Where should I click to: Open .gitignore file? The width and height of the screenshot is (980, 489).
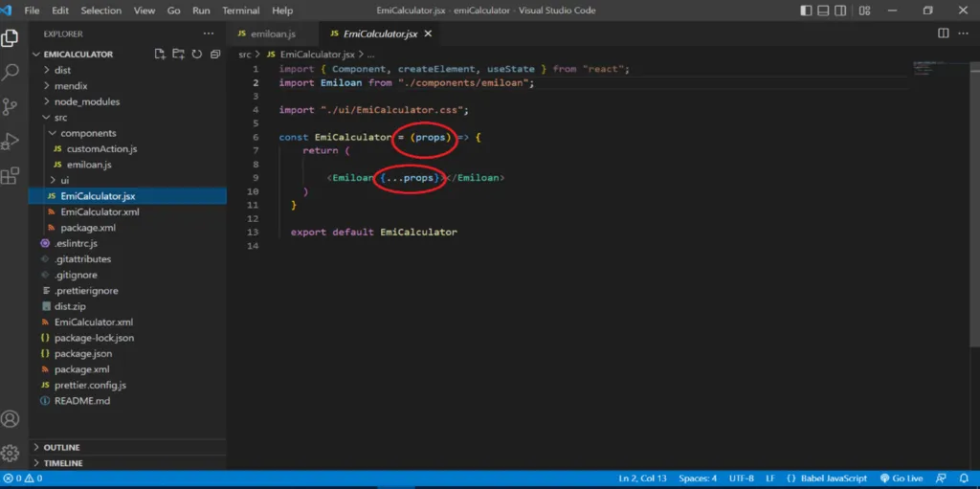(x=76, y=275)
